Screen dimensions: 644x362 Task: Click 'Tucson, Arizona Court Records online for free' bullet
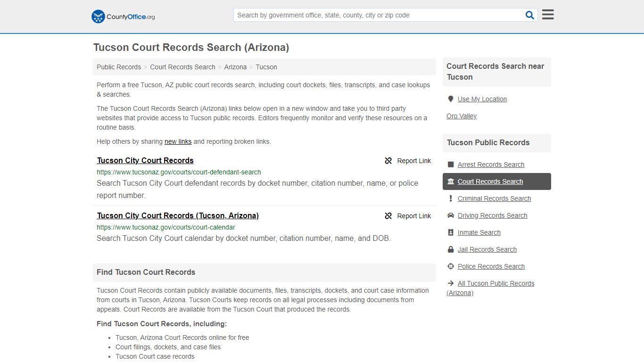tap(182, 337)
